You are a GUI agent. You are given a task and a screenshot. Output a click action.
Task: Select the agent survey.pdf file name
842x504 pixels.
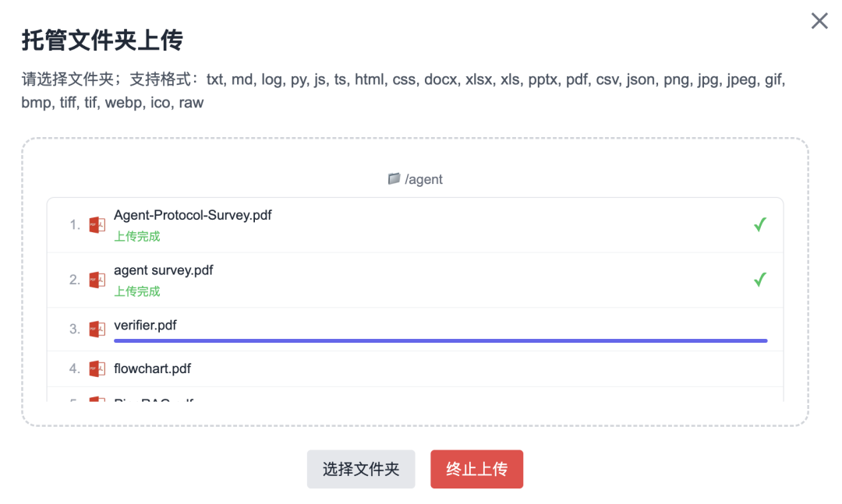(163, 270)
